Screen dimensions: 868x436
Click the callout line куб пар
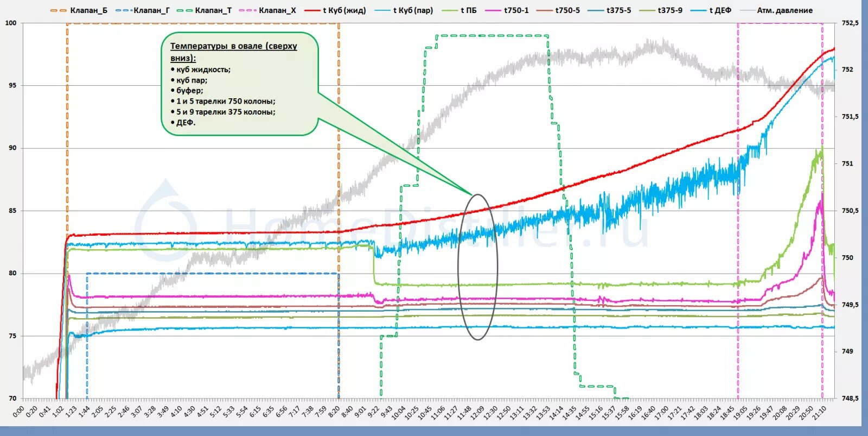189,80
